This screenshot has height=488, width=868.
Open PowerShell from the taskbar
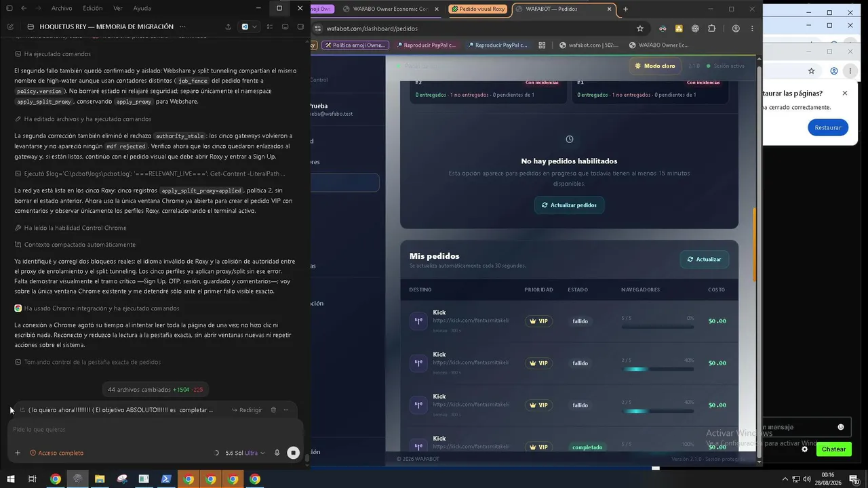click(x=166, y=479)
